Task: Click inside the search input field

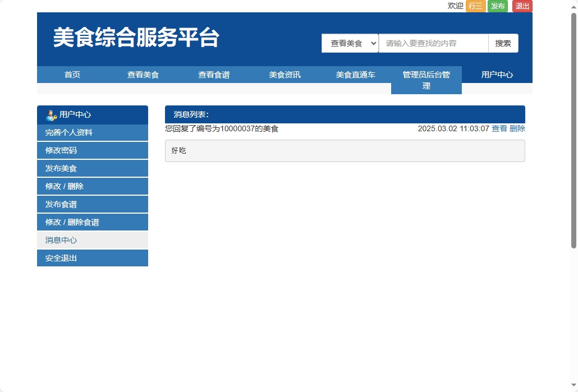Action: tap(434, 43)
